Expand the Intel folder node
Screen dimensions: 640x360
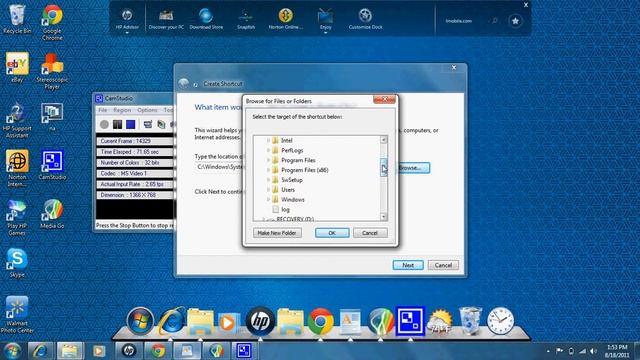pos(268,140)
